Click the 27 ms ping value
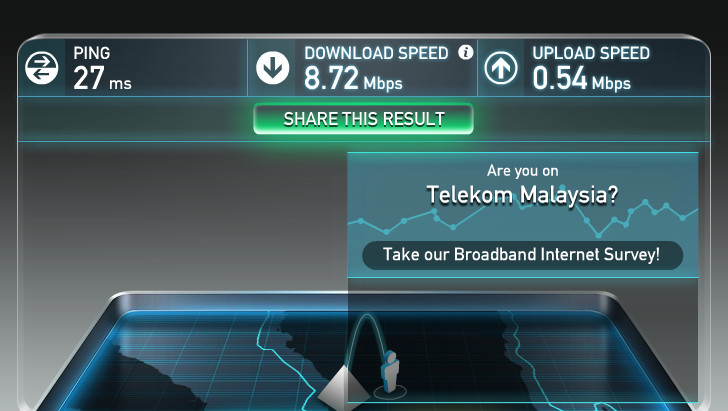The width and height of the screenshot is (728, 411). [102, 78]
